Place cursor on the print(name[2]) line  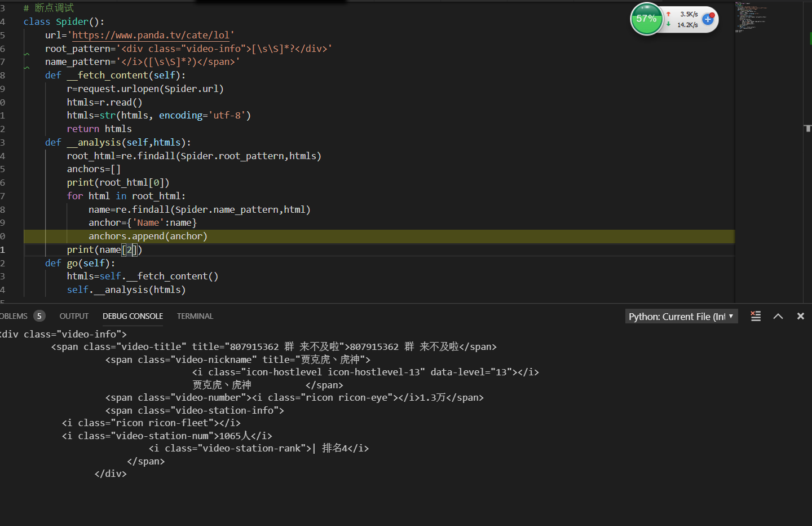[104, 250]
